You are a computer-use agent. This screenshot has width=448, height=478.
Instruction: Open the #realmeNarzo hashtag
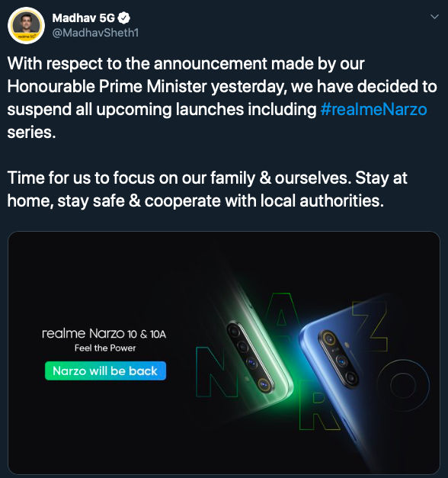tap(373, 110)
